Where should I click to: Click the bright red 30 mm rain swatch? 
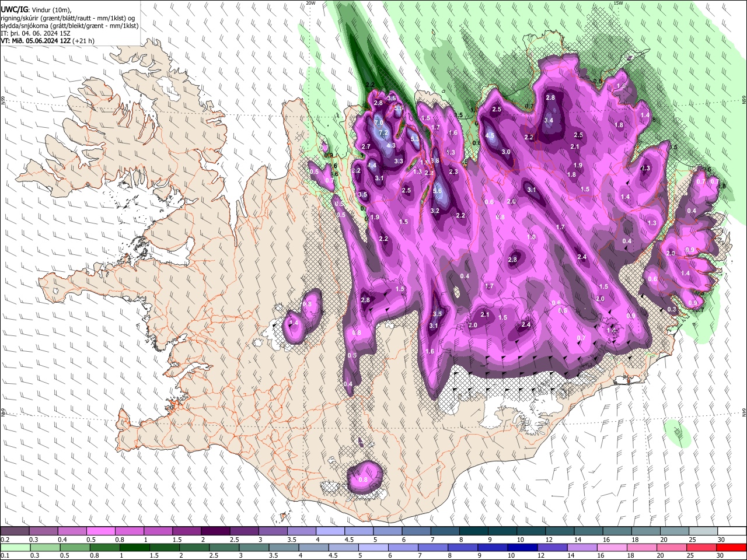tap(731, 547)
